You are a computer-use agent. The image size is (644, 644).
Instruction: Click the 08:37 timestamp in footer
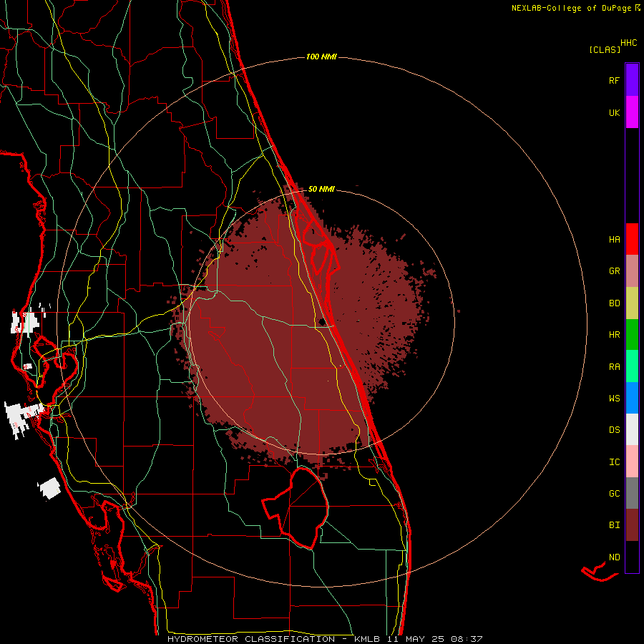pyautogui.click(x=467, y=639)
